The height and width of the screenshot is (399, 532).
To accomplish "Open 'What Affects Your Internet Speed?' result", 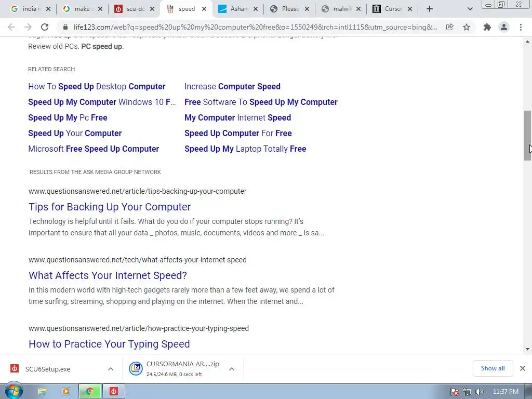I will pos(108,275).
